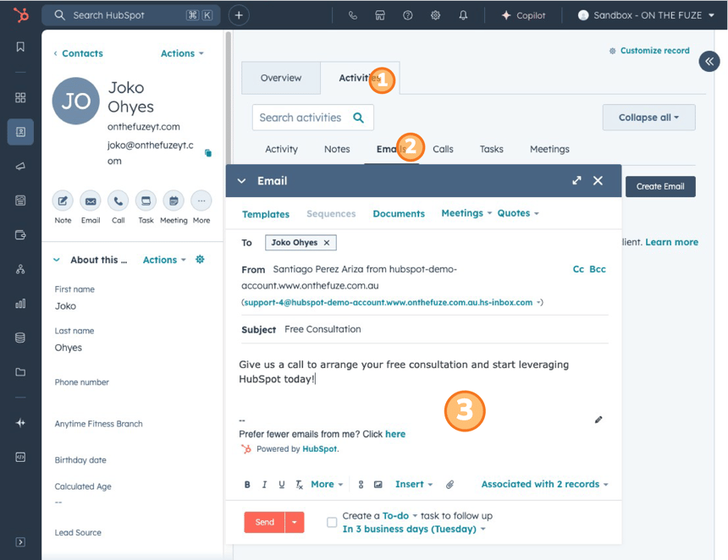Click the Note action icon

(63, 200)
